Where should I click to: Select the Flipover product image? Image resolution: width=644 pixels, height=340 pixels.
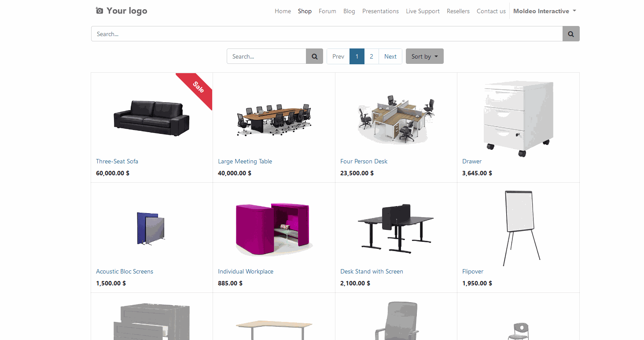click(522, 228)
